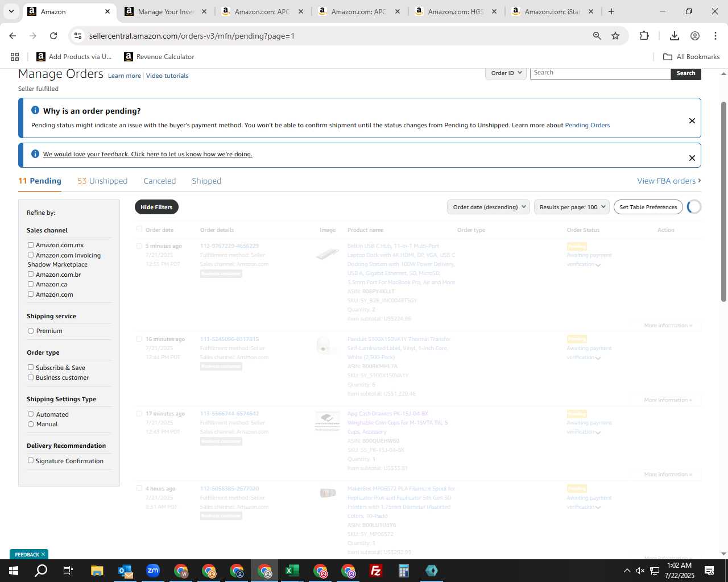This screenshot has height=582, width=728.
Task: Open the Pending Orders help link
Action: pyautogui.click(x=588, y=125)
